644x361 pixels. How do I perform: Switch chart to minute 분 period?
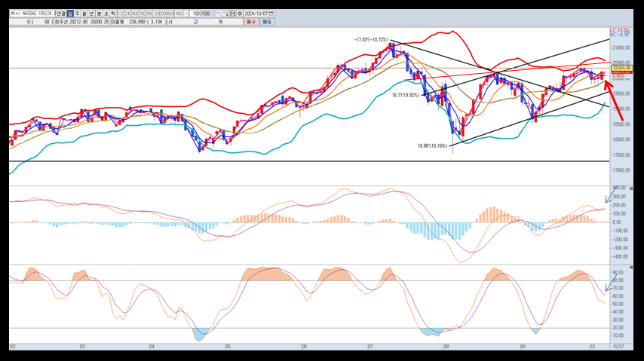99,14
